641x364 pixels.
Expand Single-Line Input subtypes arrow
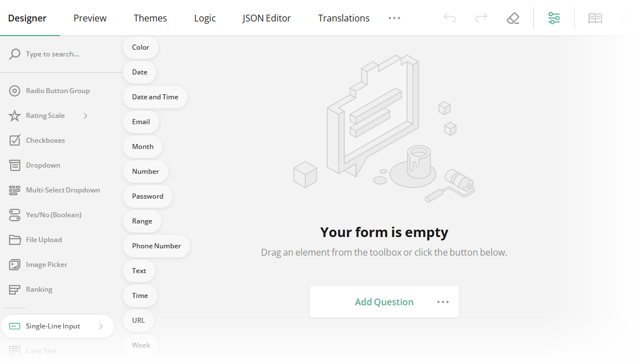pos(100,326)
